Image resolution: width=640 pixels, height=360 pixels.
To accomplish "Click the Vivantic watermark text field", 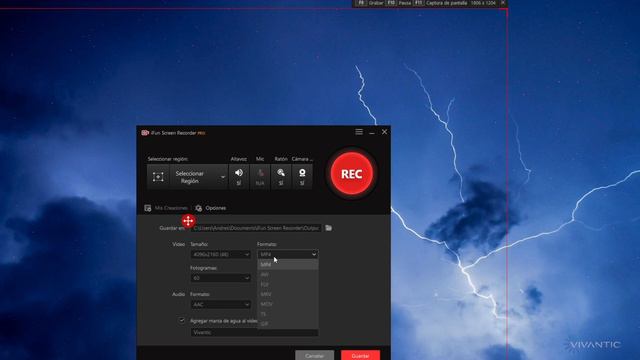I will [254, 333].
